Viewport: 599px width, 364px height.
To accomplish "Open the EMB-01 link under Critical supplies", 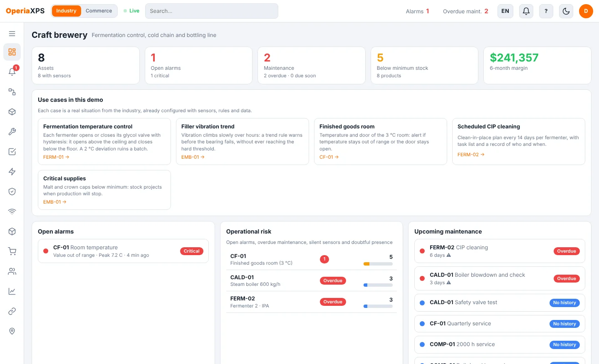I will (x=55, y=202).
